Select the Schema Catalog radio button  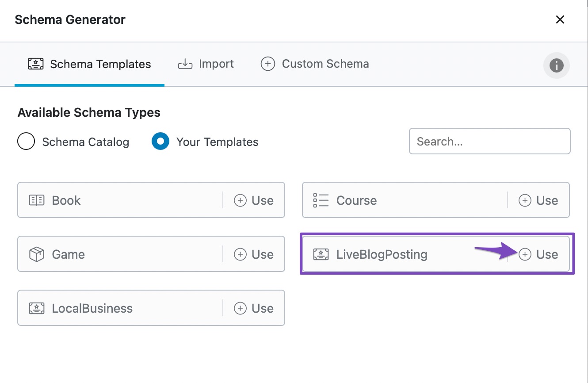[x=26, y=142]
